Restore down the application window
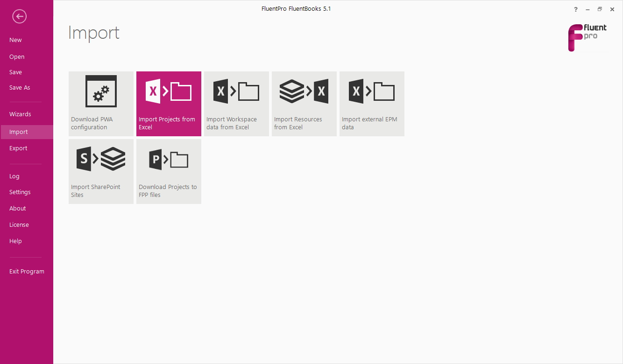623x364 pixels. point(600,9)
